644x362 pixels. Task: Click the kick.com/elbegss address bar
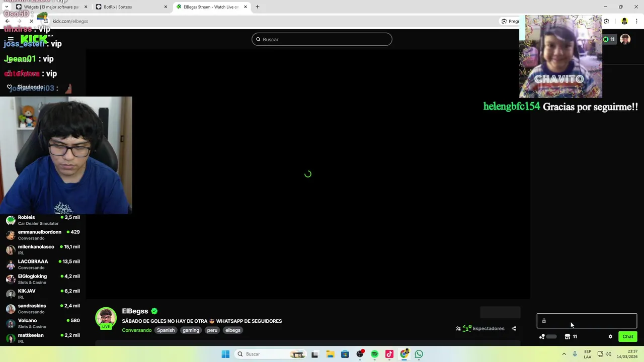(x=272, y=21)
